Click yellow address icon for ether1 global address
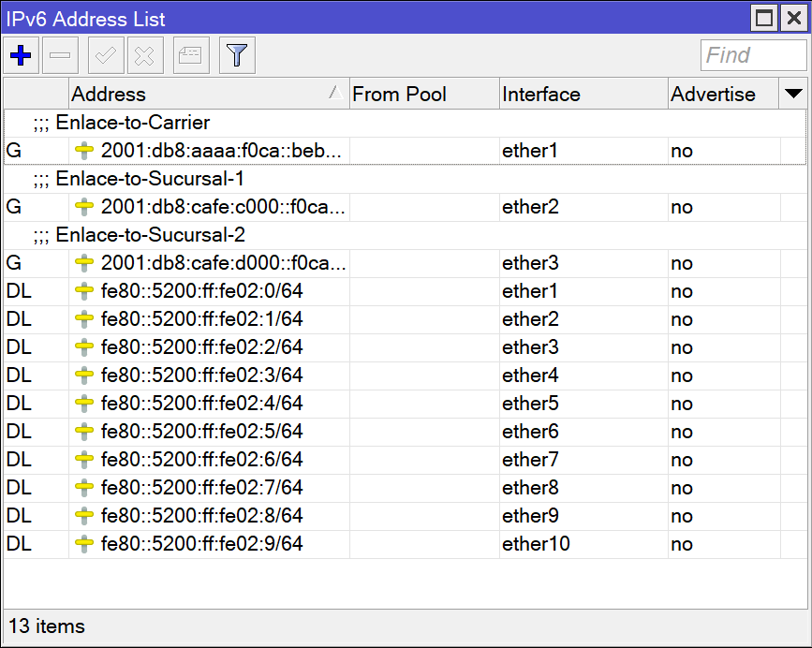This screenshot has width=812, height=648. [85, 151]
